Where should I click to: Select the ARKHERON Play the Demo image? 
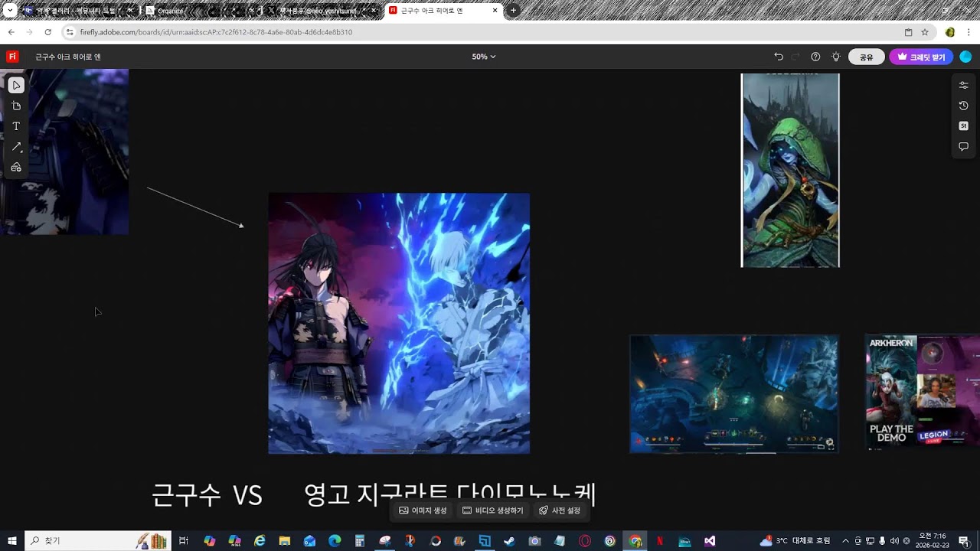click(x=923, y=392)
